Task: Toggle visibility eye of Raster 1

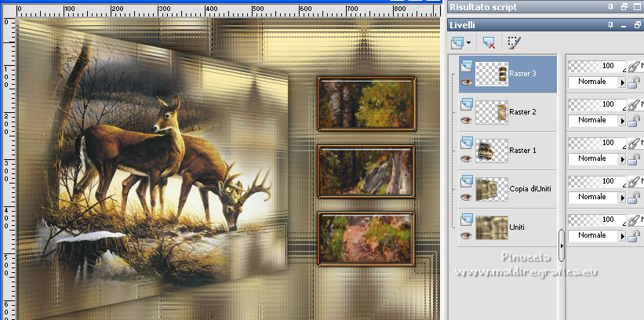Action: tap(466, 158)
